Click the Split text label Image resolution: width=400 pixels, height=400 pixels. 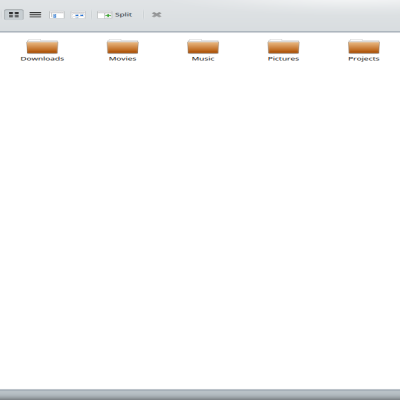tap(123, 15)
